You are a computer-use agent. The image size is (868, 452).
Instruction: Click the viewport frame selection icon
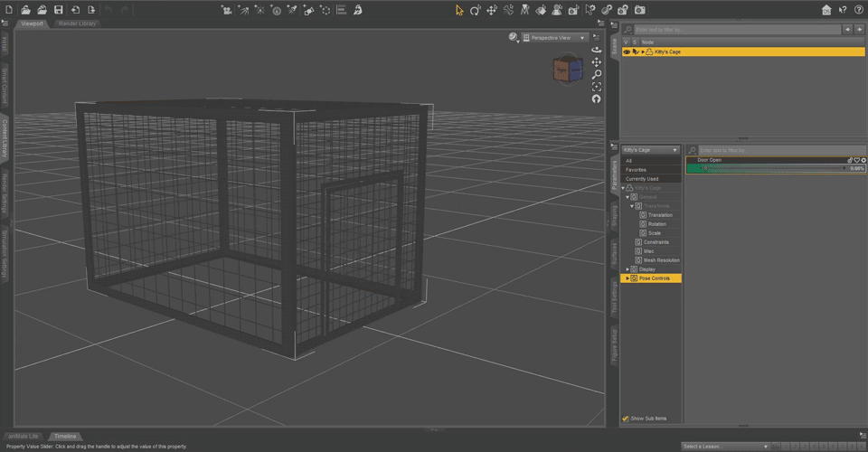coord(596,87)
